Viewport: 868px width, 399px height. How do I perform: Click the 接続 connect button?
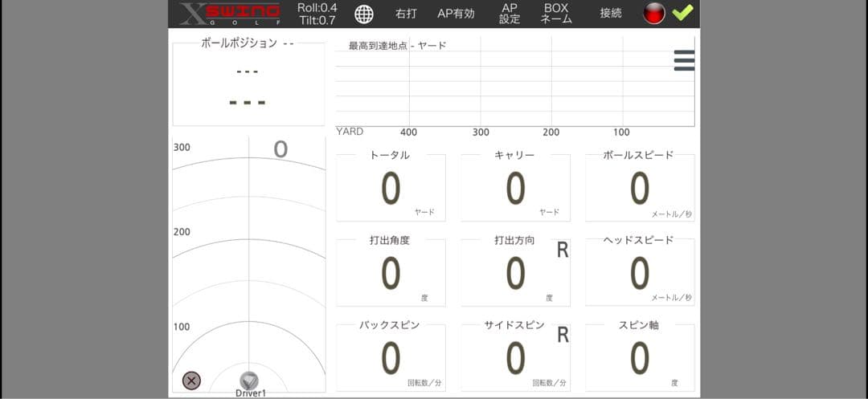tap(611, 14)
